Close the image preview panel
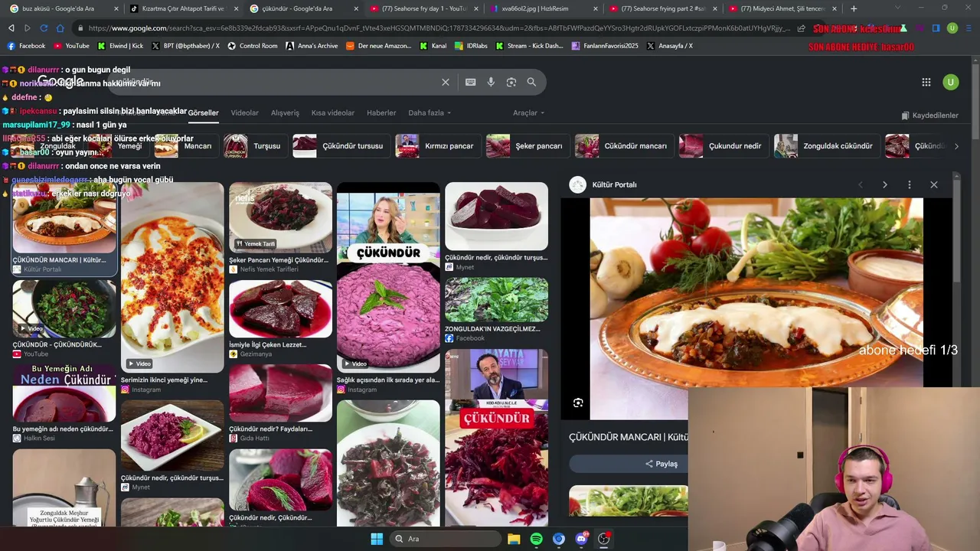Screen dimensions: 980x551 pyautogui.click(x=934, y=184)
